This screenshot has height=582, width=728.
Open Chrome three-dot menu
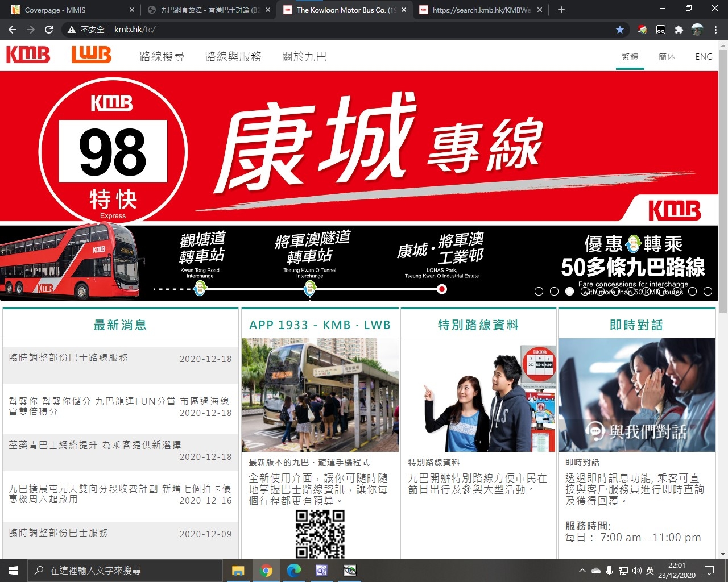pyautogui.click(x=716, y=30)
